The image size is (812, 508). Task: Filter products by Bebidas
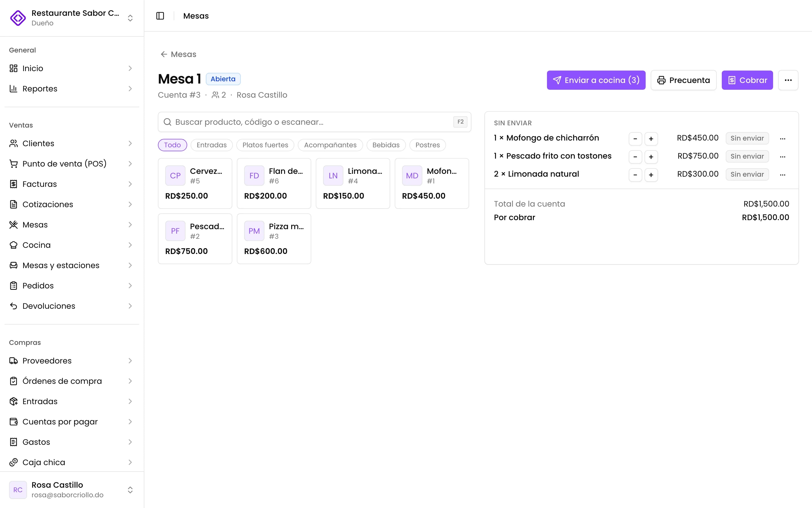[386, 145]
